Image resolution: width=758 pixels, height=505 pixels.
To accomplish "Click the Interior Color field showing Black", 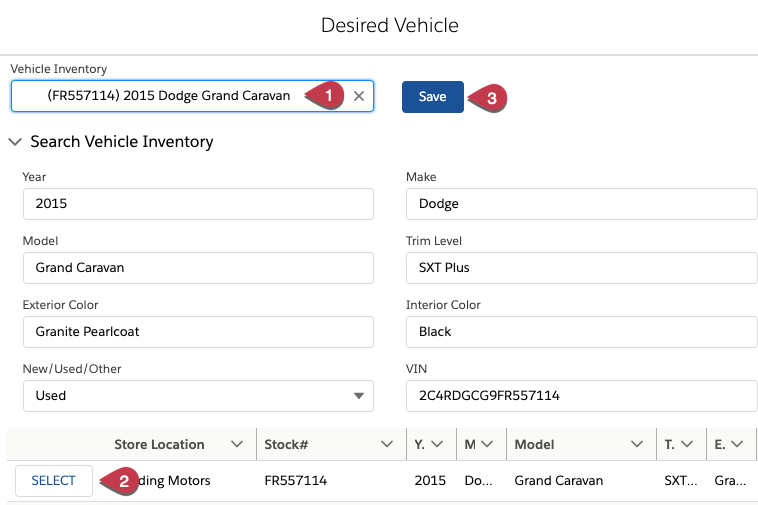I will click(x=582, y=332).
